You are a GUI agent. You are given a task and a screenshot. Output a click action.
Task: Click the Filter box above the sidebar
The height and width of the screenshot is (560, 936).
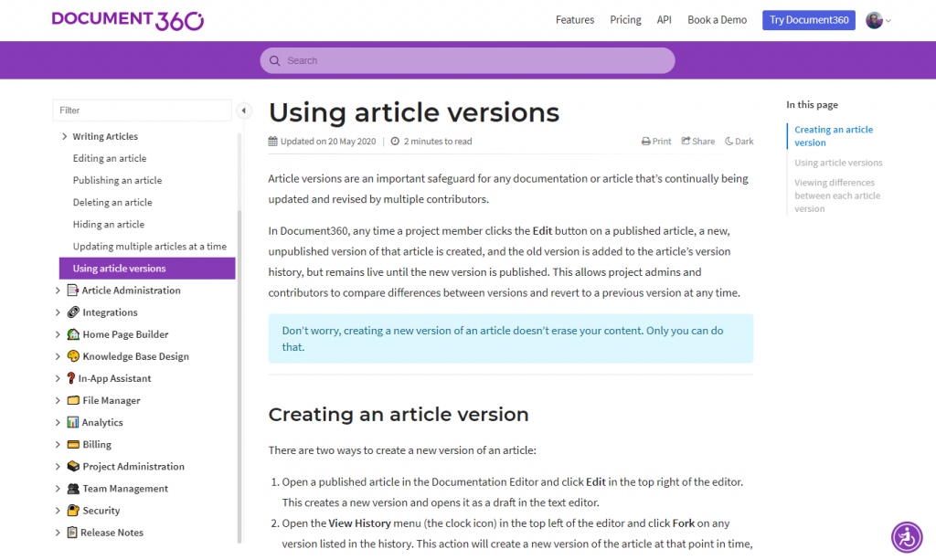pyautogui.click(x=142, y=110)
